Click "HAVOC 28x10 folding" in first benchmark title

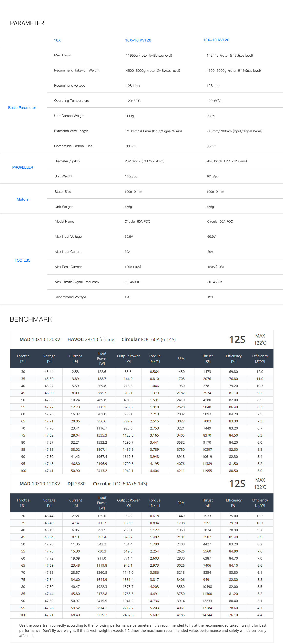91,339
